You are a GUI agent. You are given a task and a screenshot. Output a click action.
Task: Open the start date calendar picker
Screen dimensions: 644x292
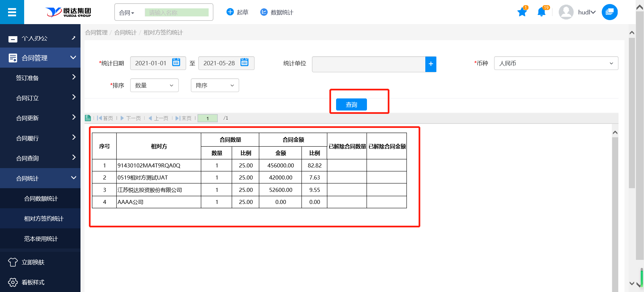(x=176, y=63)
